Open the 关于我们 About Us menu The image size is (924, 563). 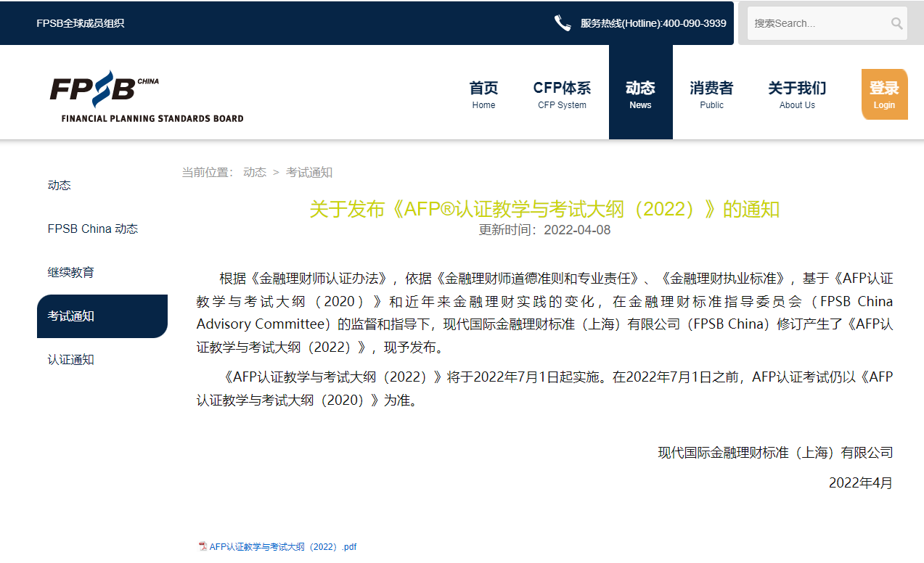797,94
